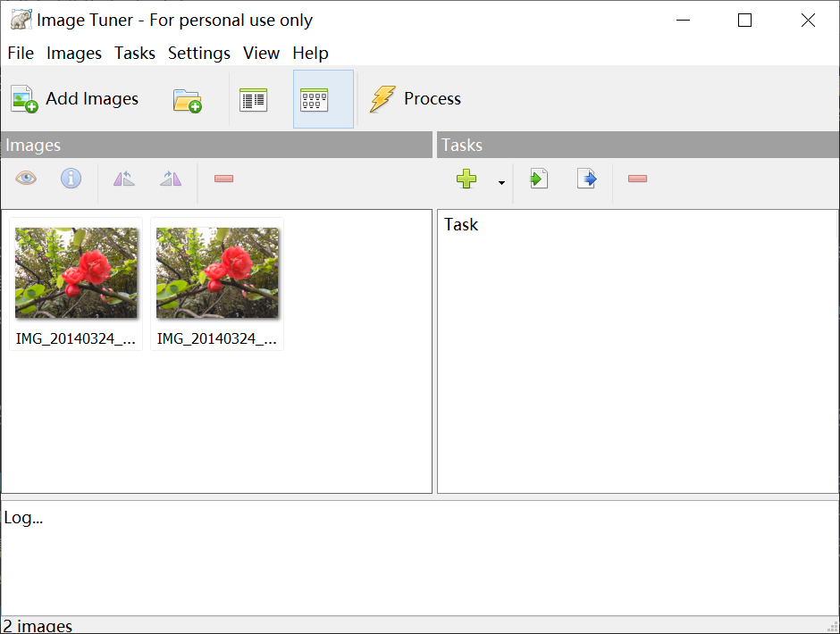Add a new task with green plus
This screenshot has width=840, height=634.
point(466,179)
